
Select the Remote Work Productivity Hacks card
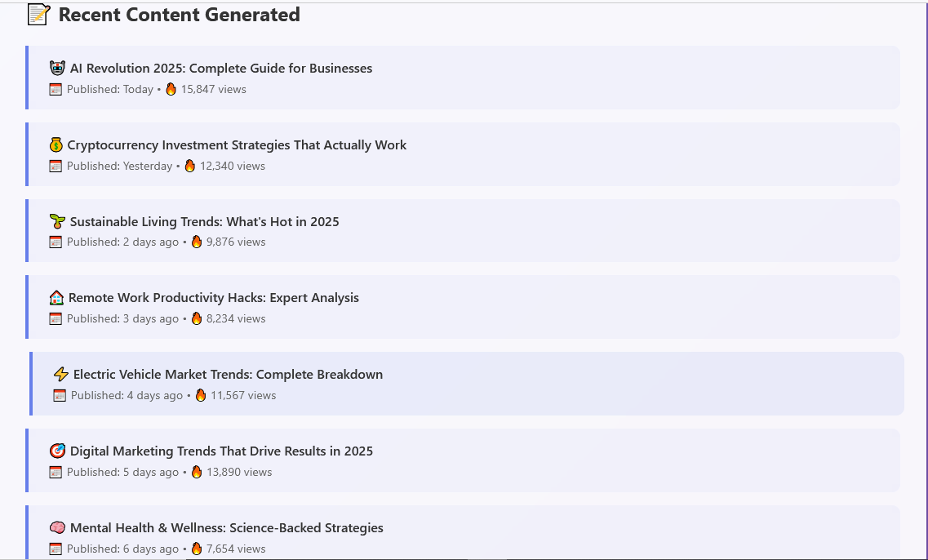[463, 307]
